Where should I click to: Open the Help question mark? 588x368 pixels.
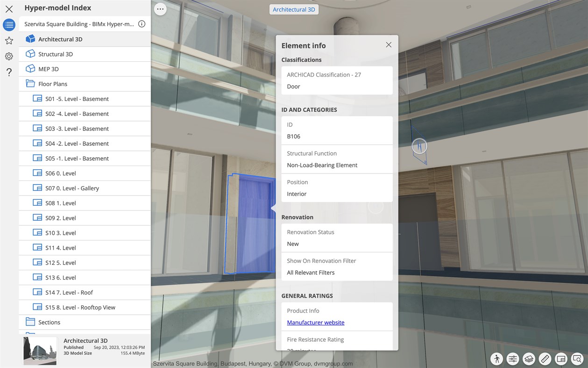click(x=9, y=72)
